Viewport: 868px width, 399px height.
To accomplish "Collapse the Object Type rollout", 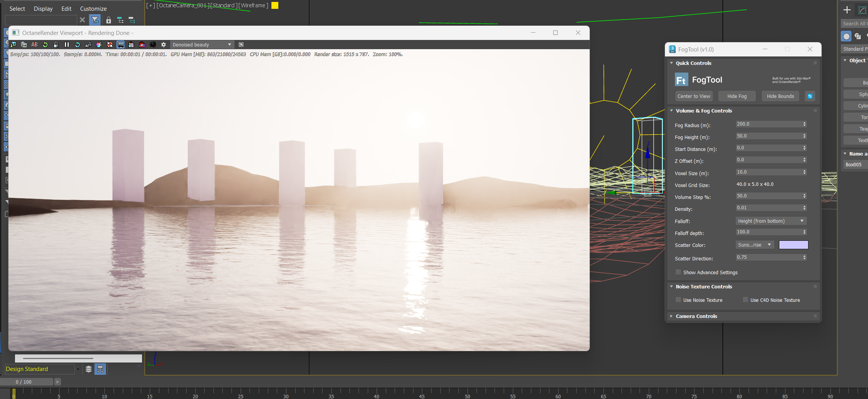I will 845,60.
